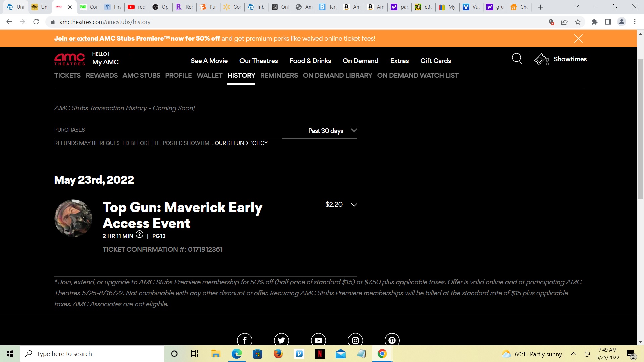
Task: Click the My AMC account link
Action: coord(105,62)
